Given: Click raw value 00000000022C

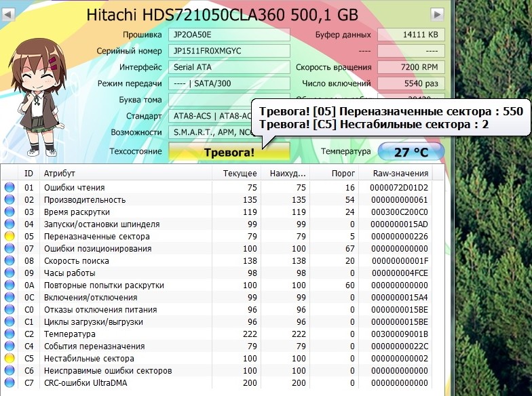Looking at the screenshot, I should click(x=399, y=346).
